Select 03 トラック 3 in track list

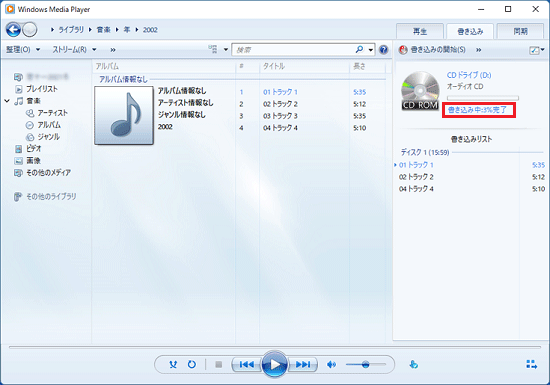[x=280, y=116]
